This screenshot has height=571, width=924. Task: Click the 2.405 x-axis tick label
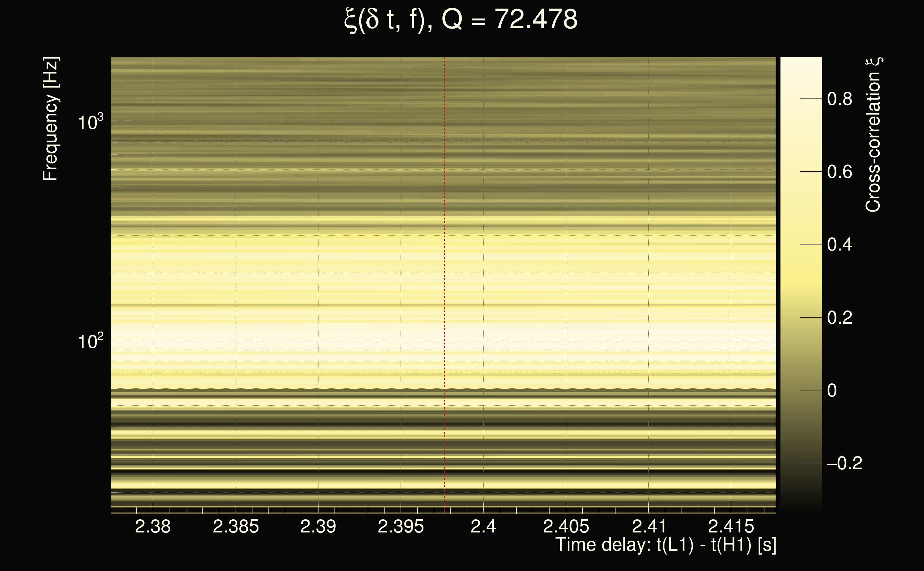pyautogui.click(x=566, y=526)
